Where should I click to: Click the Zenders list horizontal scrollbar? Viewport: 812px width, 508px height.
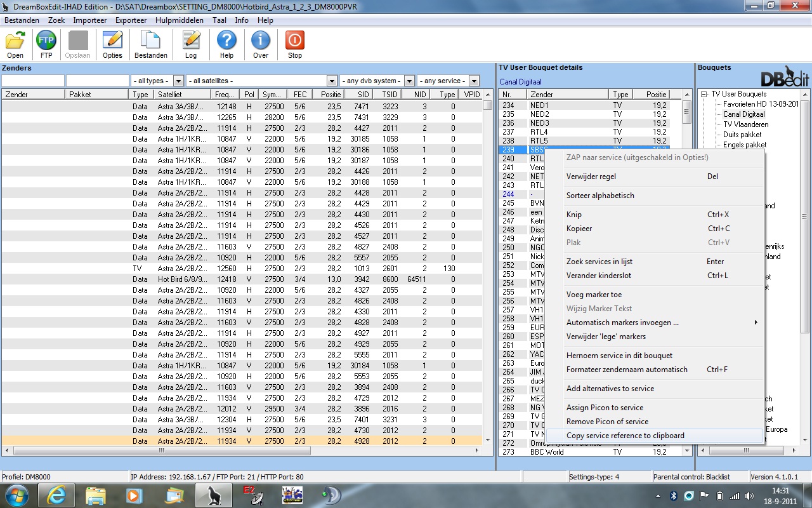click(x=242, y=450)
